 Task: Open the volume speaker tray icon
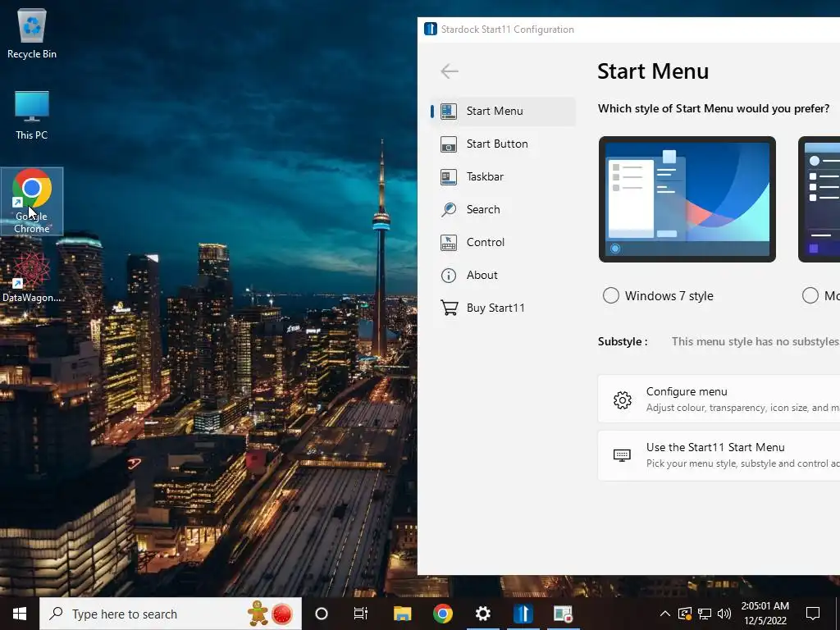point(724,614)
